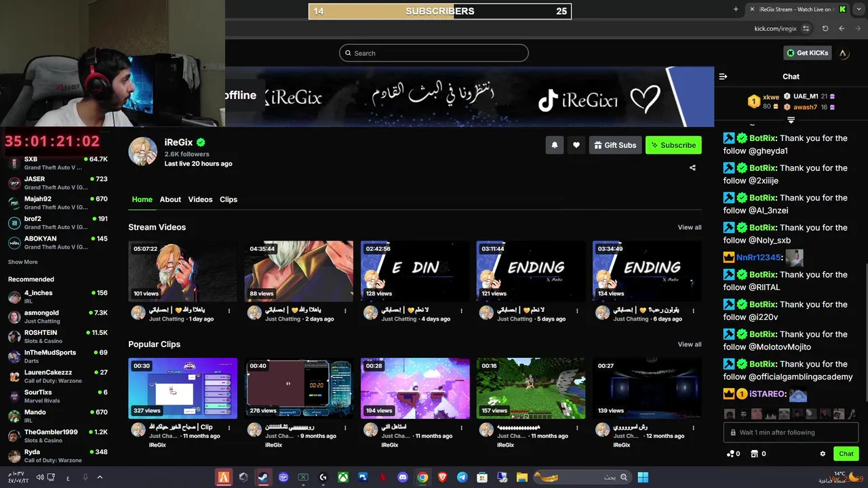Switch to the Videos tab

[x=200, y=199]
